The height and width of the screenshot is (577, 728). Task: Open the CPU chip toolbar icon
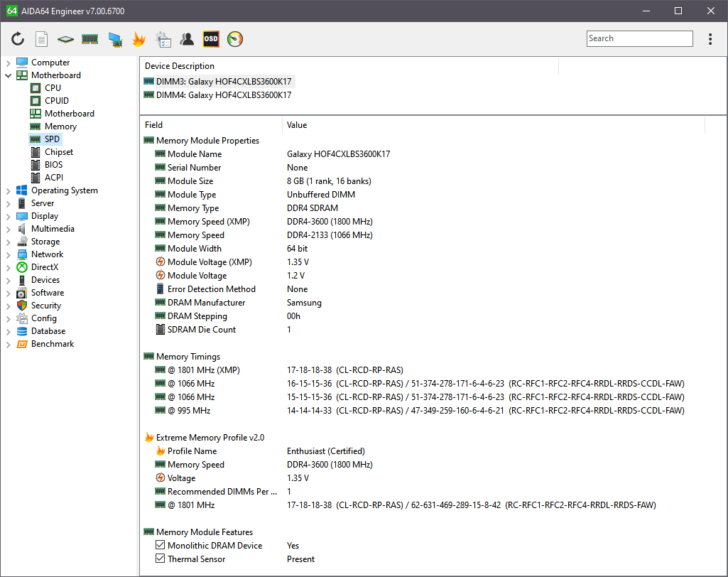pos(65,40)
